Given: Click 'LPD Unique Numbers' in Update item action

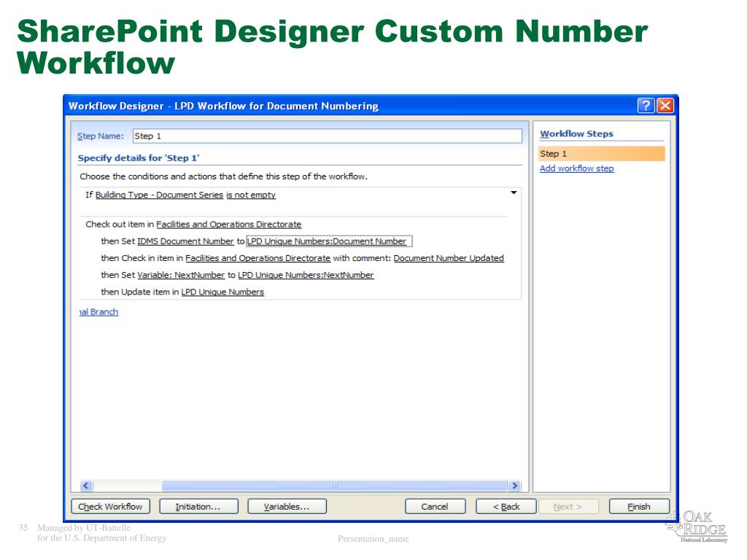Looking at the screenshot, I should (x=222, y=292).
